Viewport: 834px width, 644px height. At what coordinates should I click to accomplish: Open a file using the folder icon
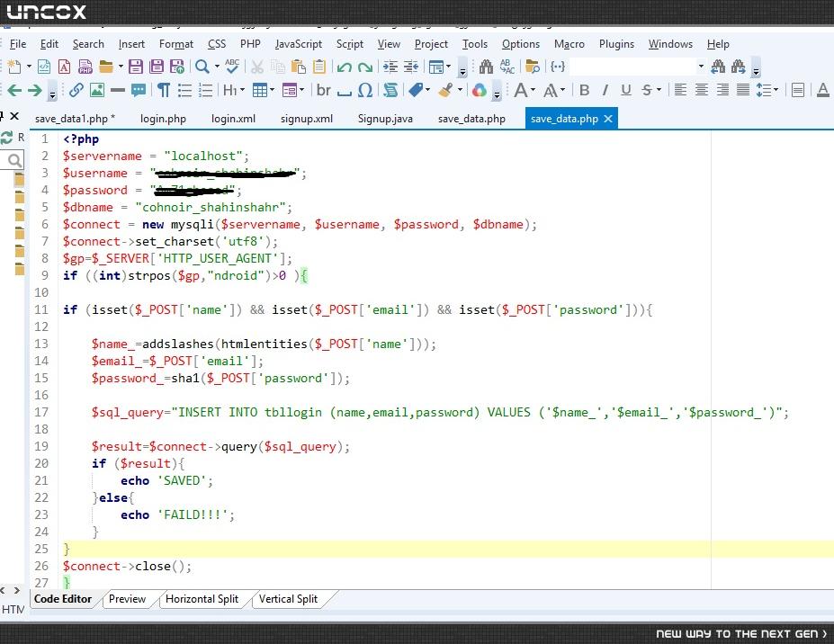(106, 67)
